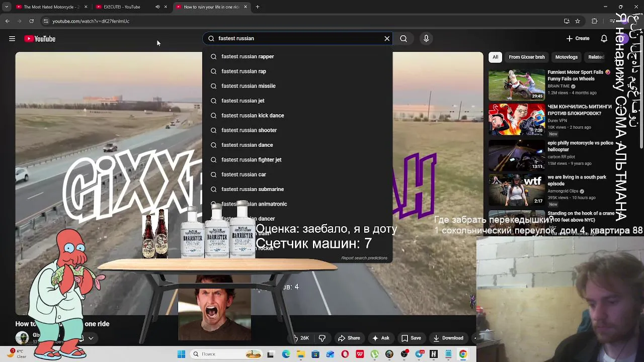Reload the current page
The height and width of the screenshot is (362, 644).
pos(31,21)
